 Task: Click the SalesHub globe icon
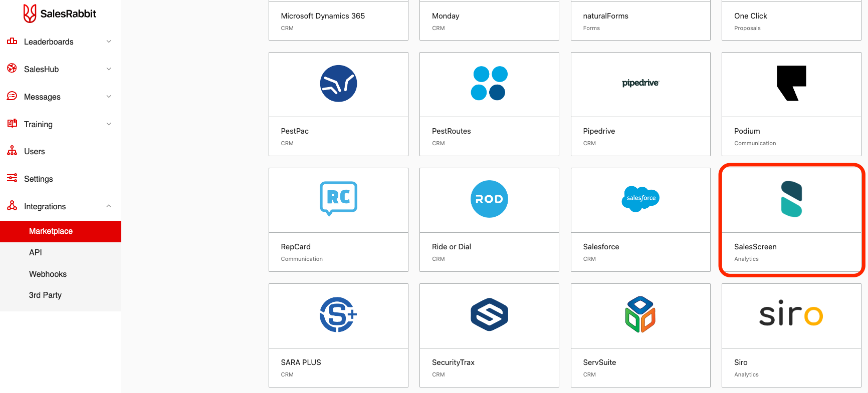click(x=12, y=69)
